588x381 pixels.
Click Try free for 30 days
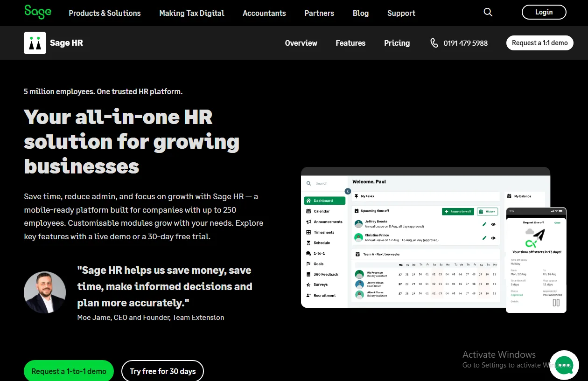tap(162, 371)
